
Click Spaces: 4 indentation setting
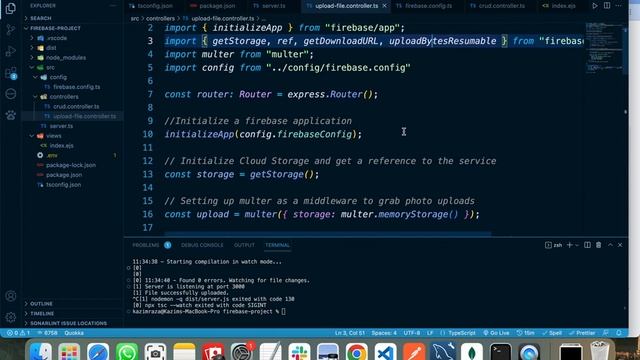click(384, 333)
